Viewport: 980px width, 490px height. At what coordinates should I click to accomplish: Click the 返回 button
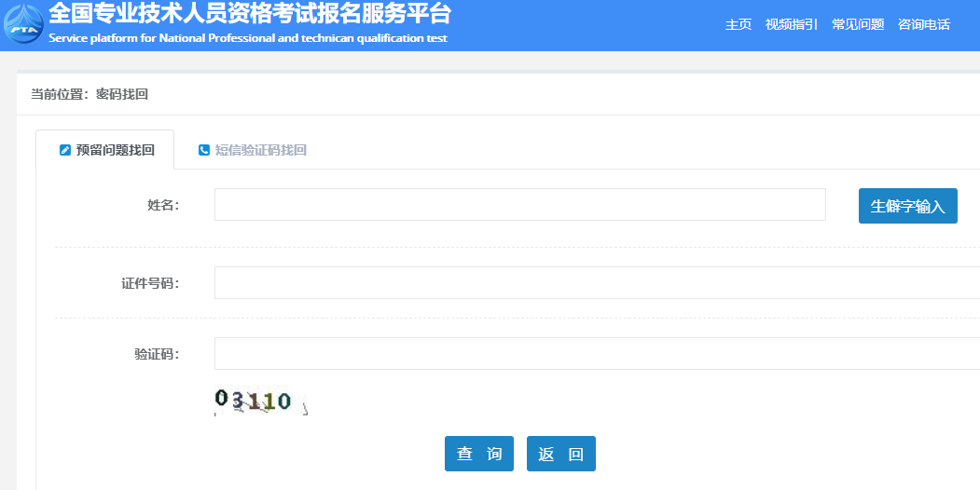[x=560, y=454]
